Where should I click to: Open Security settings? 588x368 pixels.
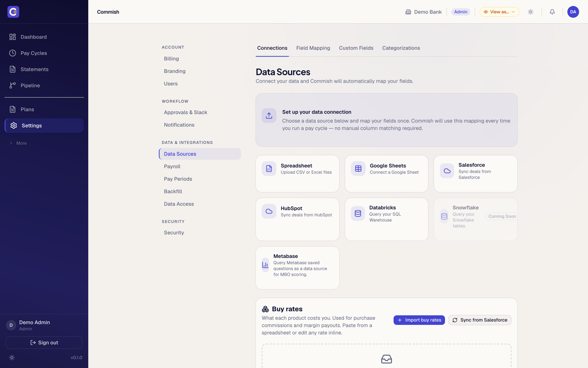tap(200, 233)
